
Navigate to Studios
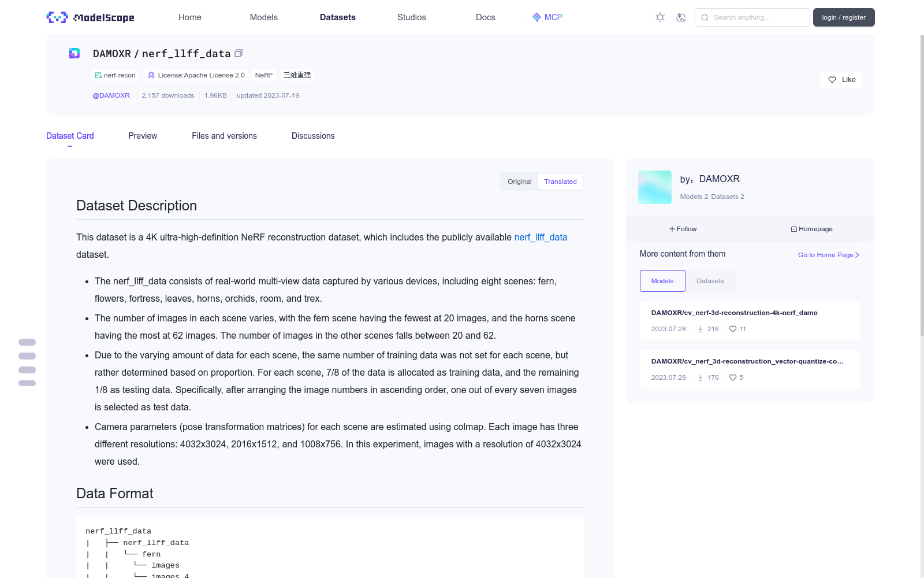tap(412, 17)
